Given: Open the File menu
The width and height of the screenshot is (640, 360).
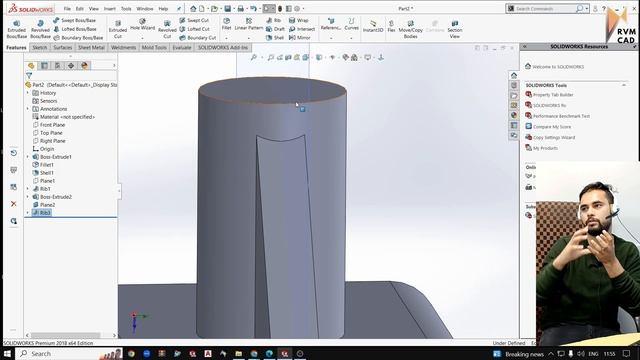Looking at the screenshot, I should [67, 9].
